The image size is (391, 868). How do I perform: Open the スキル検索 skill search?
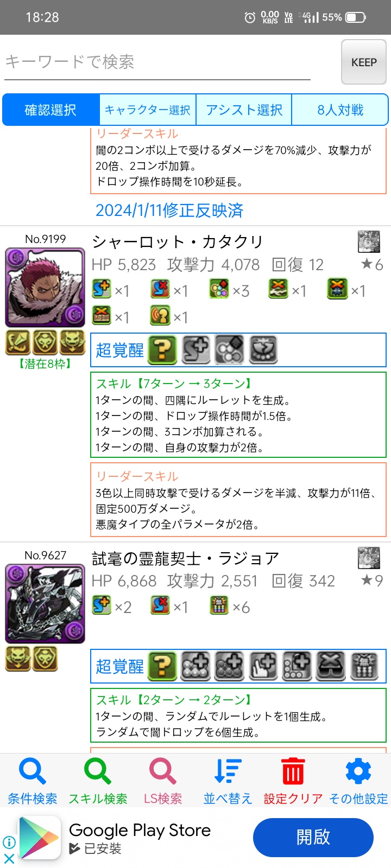[98, 781]
